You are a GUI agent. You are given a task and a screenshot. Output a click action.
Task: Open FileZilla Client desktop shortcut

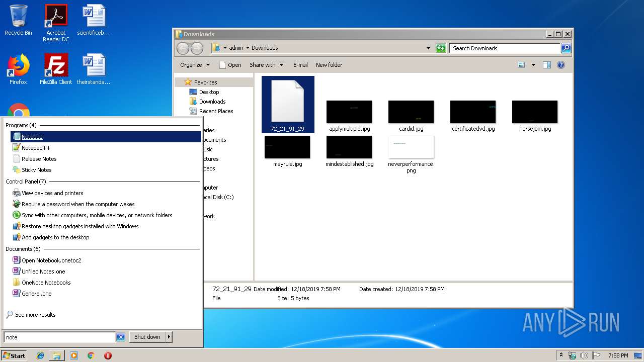pos(56,69)
